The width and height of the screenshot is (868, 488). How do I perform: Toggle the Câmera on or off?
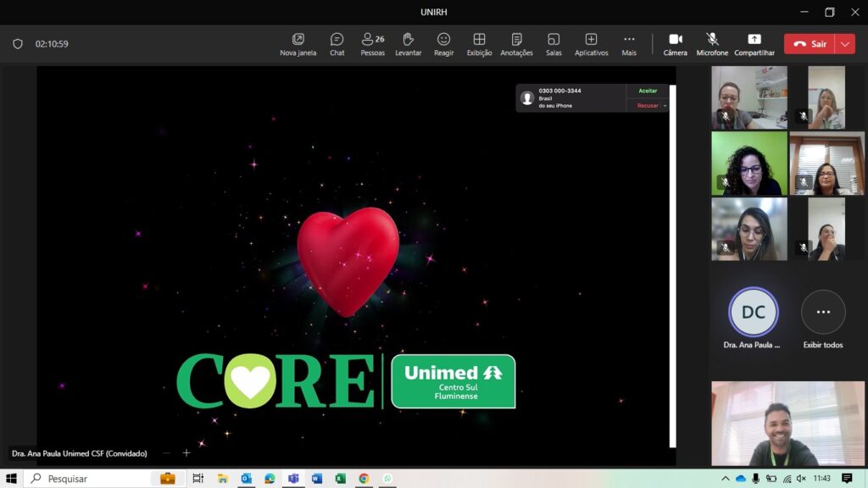(x=676, y=44)
